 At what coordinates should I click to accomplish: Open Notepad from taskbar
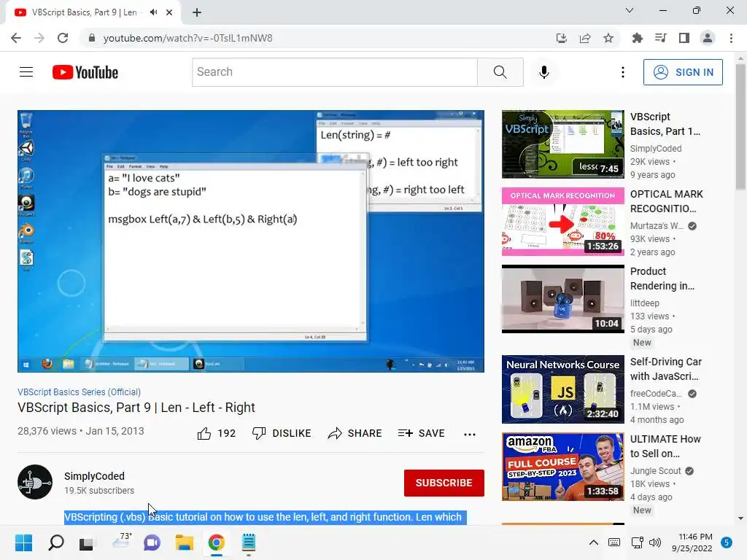pyautogui.click(x=249, y=542)
